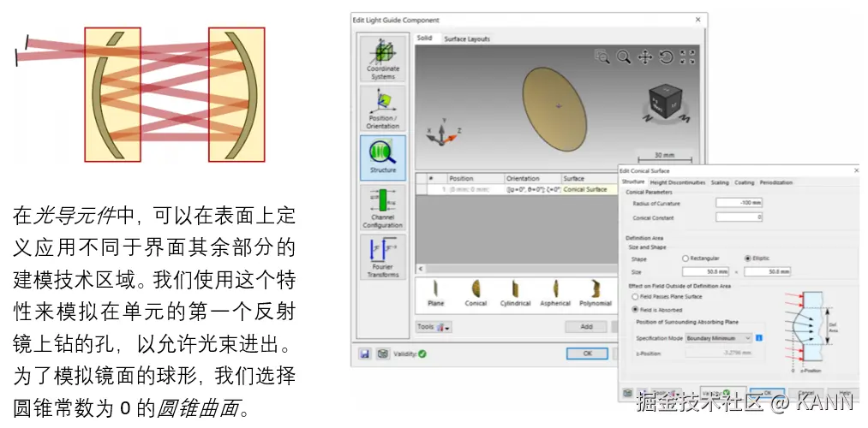Open the Tools dropdown menu
The height and width of the screenshot is (428, 868).
[434, 327]
